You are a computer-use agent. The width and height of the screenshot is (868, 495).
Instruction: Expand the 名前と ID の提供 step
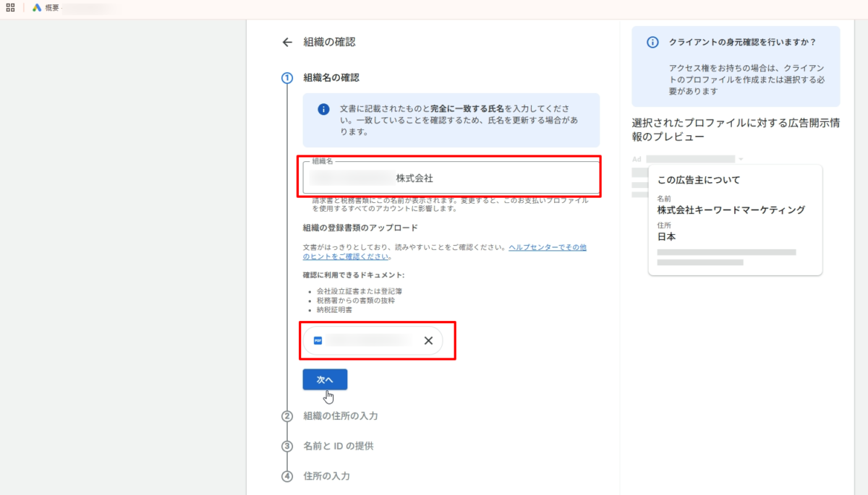338,446
